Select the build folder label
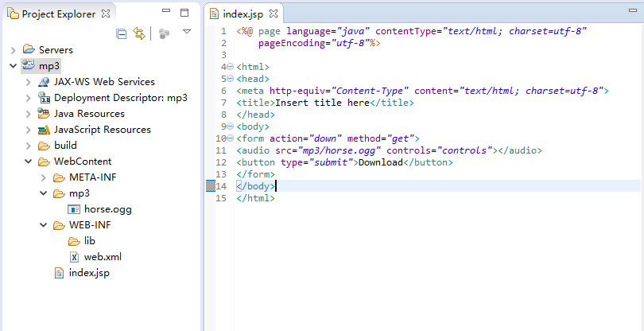The width and height of the screenshot is (644, 331). click(65, 146)
